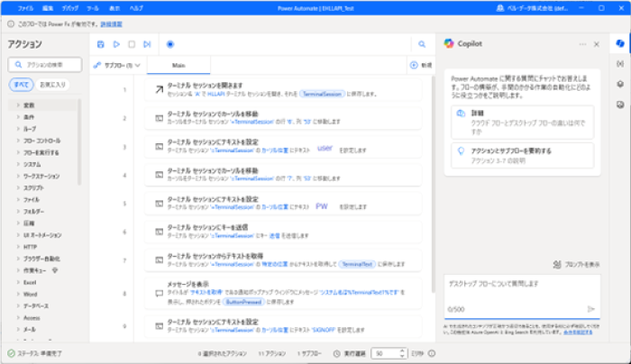Screen dimensions: 631x364
Task: Open the Images pane icon
Action: 620,102
